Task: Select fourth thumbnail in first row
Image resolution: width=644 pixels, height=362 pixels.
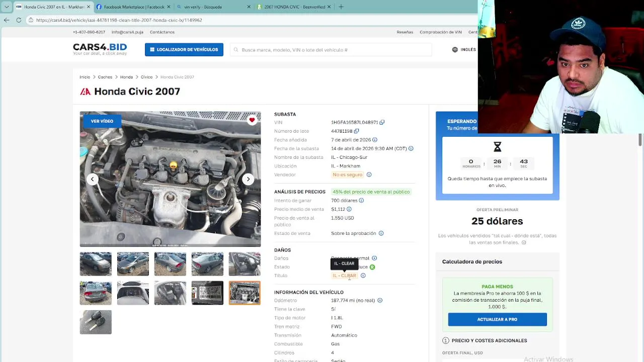Action: [x=207, y=264]
